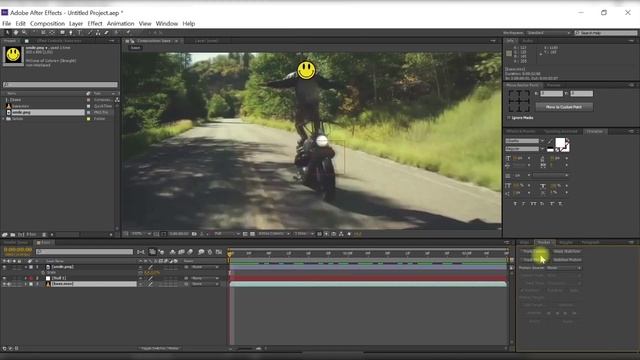Expand the Solids folder in Project panel
The width and height of the screenshot is (640, 360).
click(4, 118)
